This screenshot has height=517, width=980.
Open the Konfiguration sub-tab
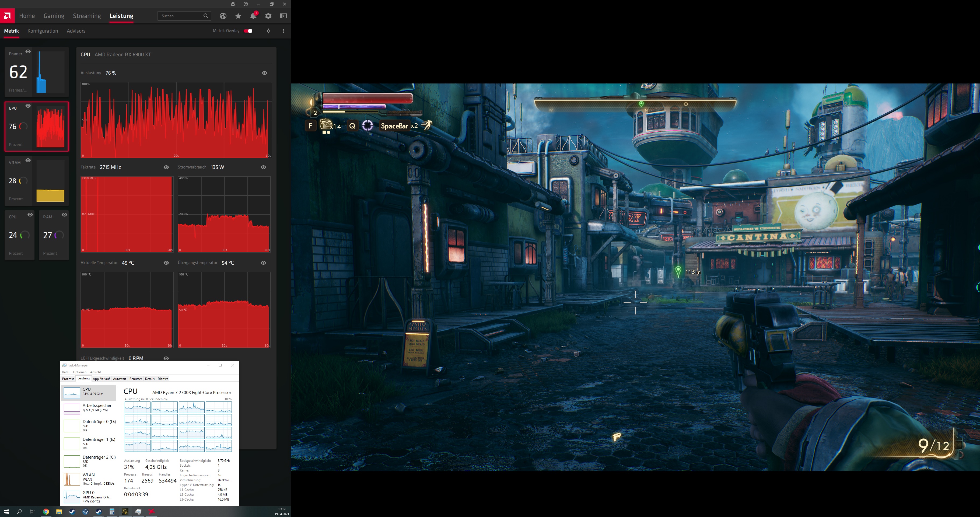tap(43, 31)
